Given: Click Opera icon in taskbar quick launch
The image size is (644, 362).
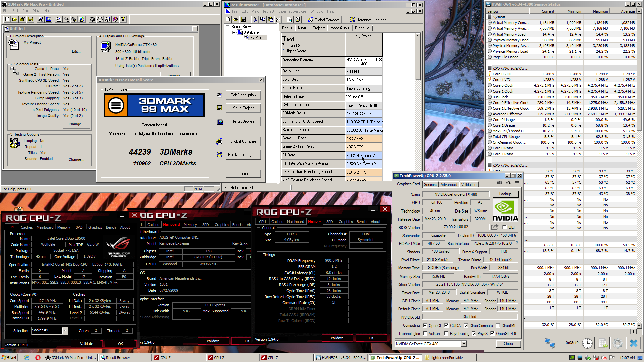Looking at the screenshot, I should [x=38, y=358].
